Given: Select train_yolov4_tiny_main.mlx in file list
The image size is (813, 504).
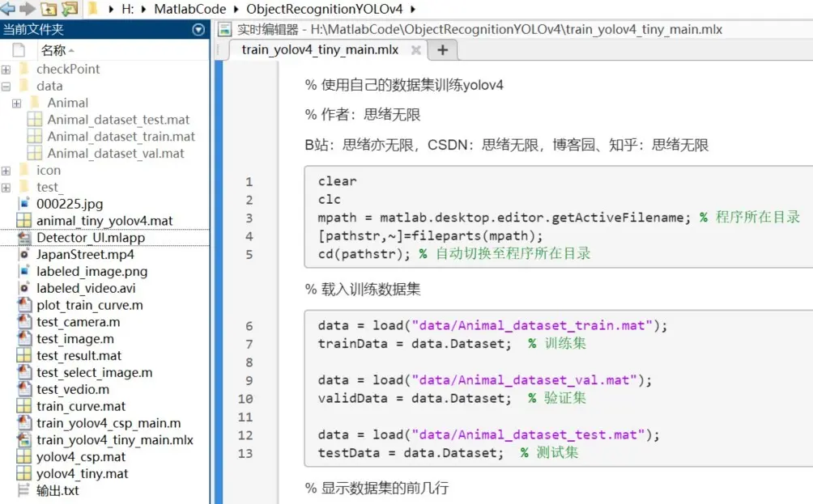Looking at the screenshot, I should [x=114, y=440].
